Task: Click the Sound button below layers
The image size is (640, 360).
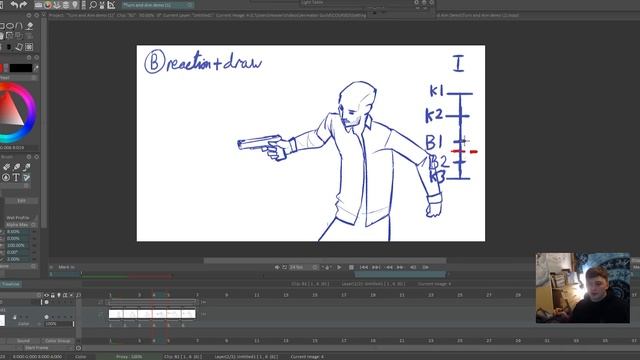Action: (x=23, y=341)
